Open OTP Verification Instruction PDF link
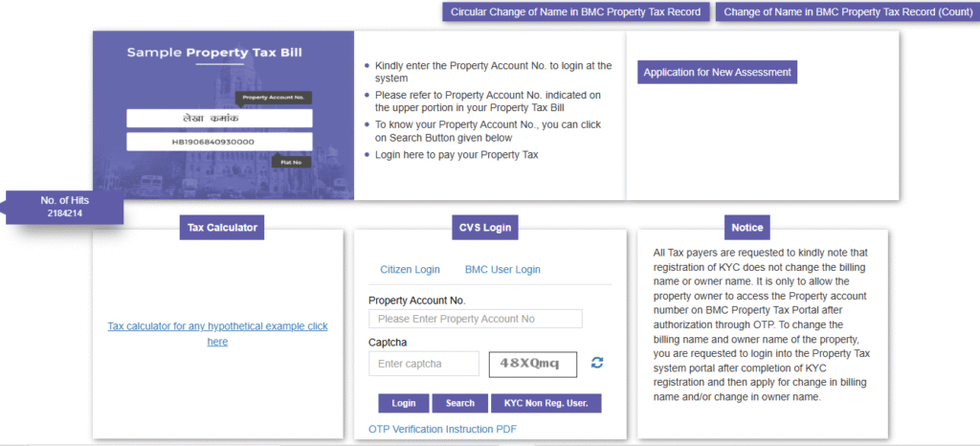Screen dimensions: 980x446 (x=442, y=429)
